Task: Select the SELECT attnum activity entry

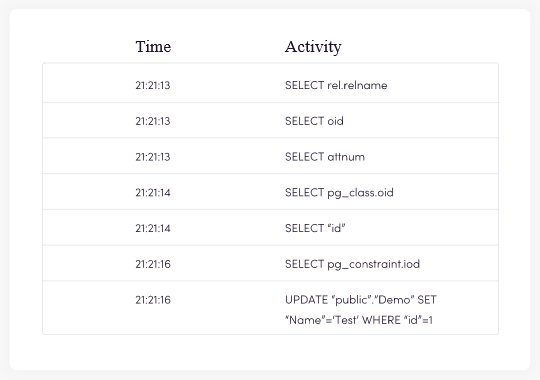Action: 325,157
